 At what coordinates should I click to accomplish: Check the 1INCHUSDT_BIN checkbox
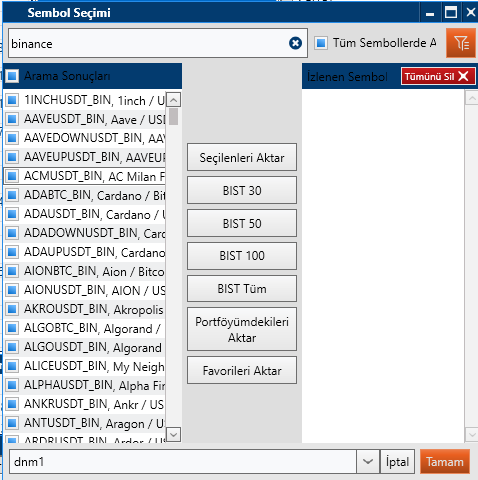click(12, 100)
